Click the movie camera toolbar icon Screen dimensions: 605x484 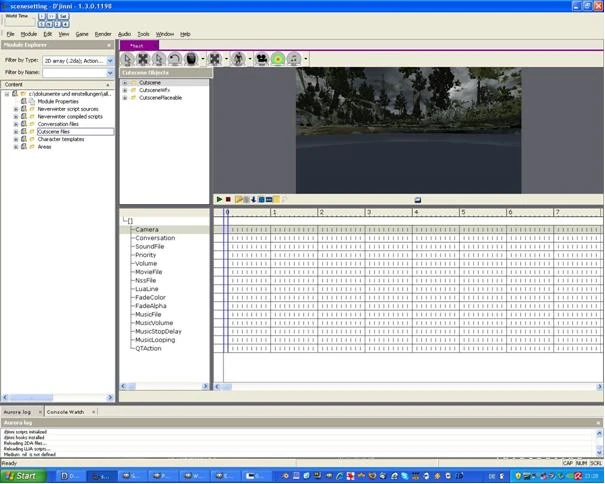pos(262,59)
